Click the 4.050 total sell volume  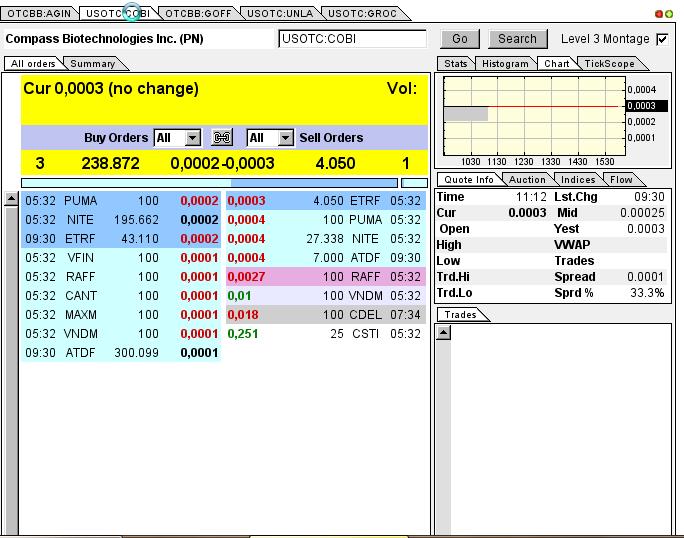335,164
